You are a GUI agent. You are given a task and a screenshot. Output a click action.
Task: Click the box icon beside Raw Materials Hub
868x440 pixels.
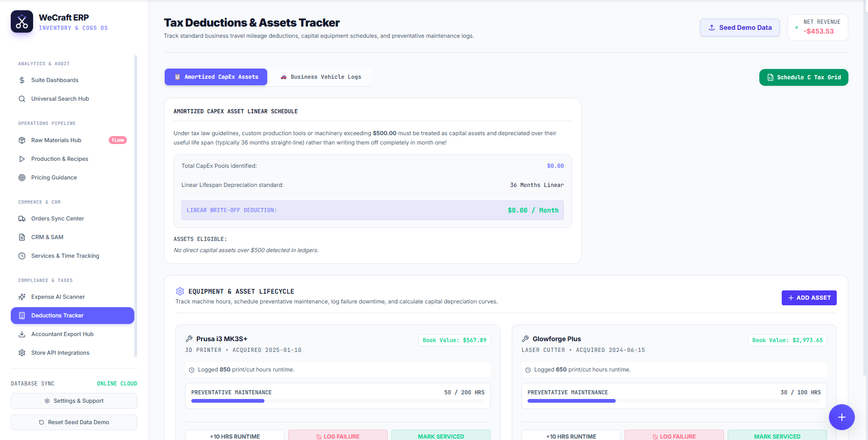point(22,140)
